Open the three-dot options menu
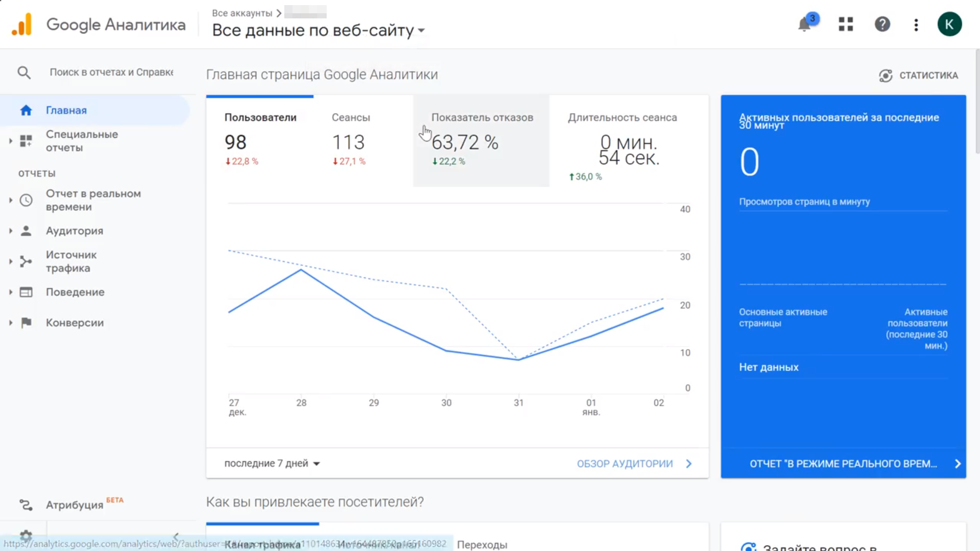 916,25
